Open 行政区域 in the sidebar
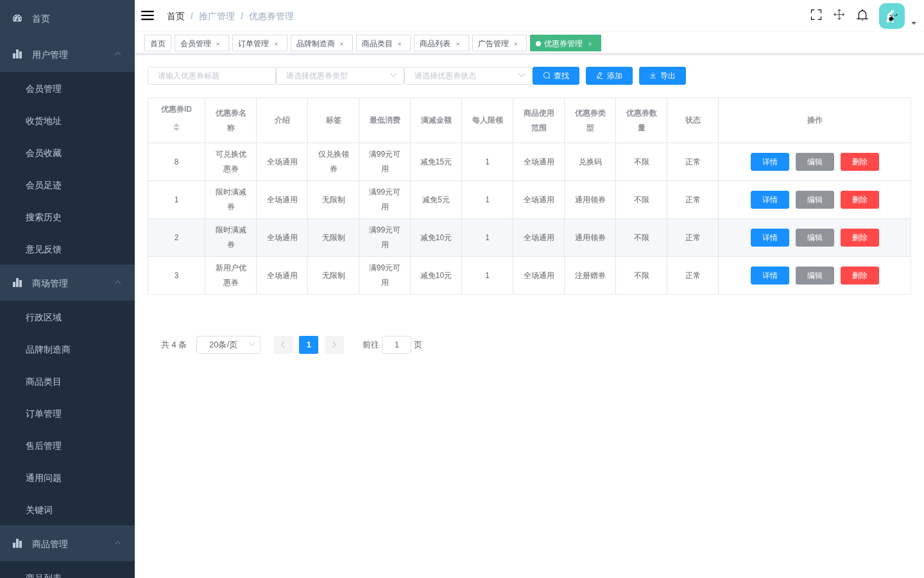This screenshot has height=578, width=924. coord(67,317)
